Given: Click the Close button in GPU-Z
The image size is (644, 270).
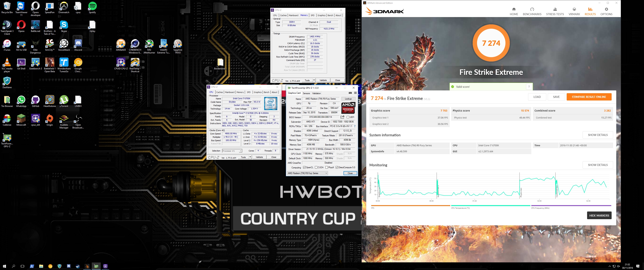Looking at the screenshot, I should (350, 173).
